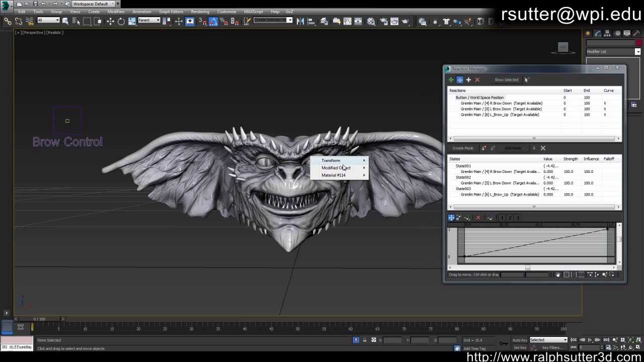Click curve graph horizontal scrollbar thumb
The width and height of the screenshot is (644, 362).
[x=527, y=267]
